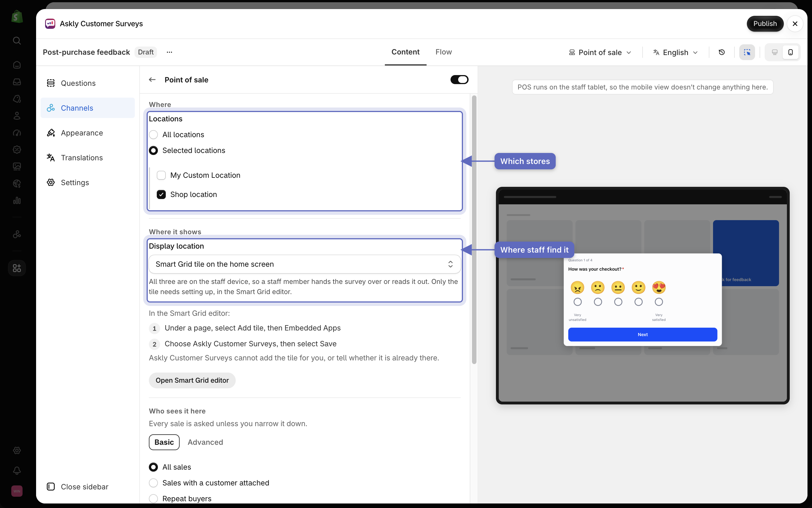Open Questions in the sidebar
This screenshot has width=812, height=508.
coord(88,83)
